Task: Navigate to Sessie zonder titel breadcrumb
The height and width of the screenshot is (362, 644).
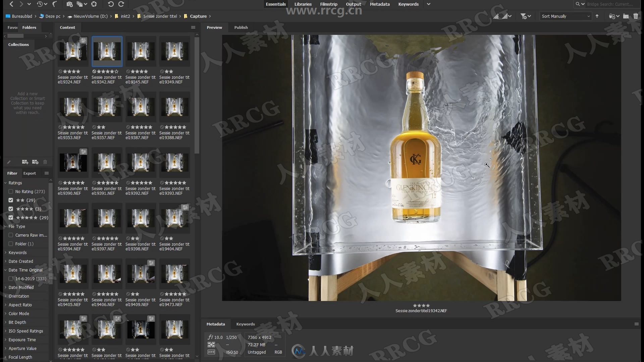Action: coord(157,16)
